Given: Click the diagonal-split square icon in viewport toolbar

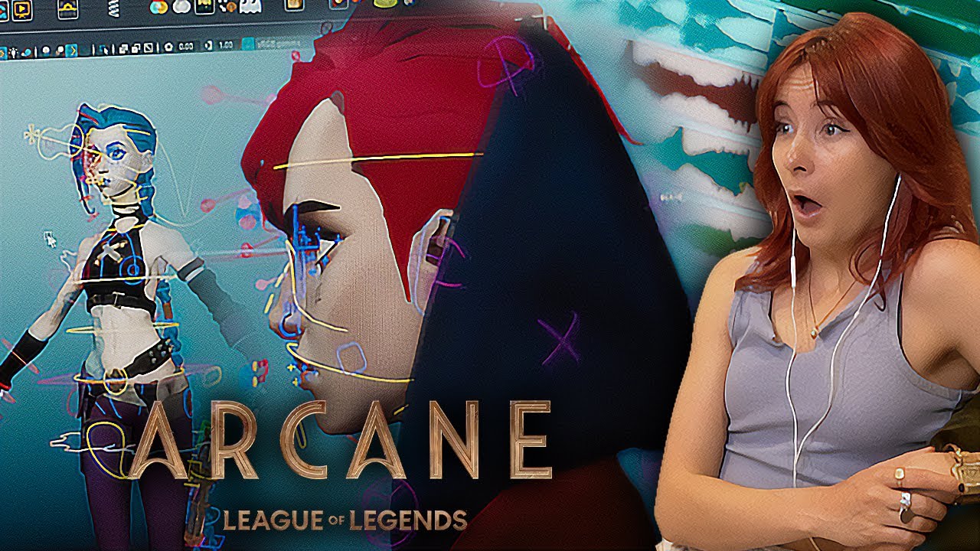Looking at the screenshot, I should tap(149, 47).
